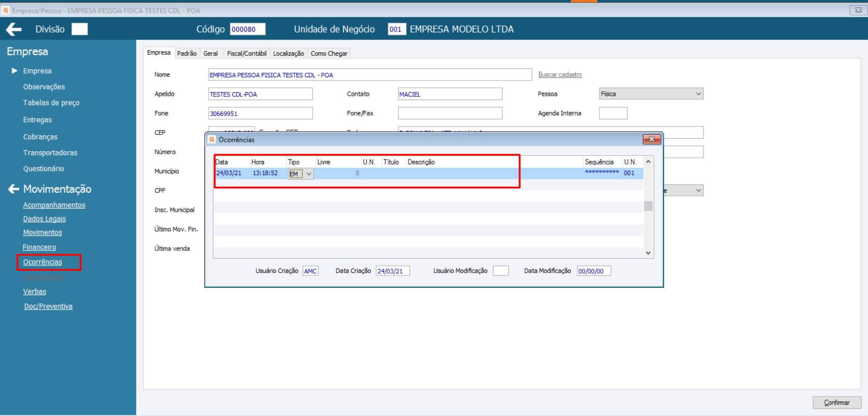This screenshot has width=868, height=416.
Task: Close the Ocorrências dialog
Action: pos(652,140)
